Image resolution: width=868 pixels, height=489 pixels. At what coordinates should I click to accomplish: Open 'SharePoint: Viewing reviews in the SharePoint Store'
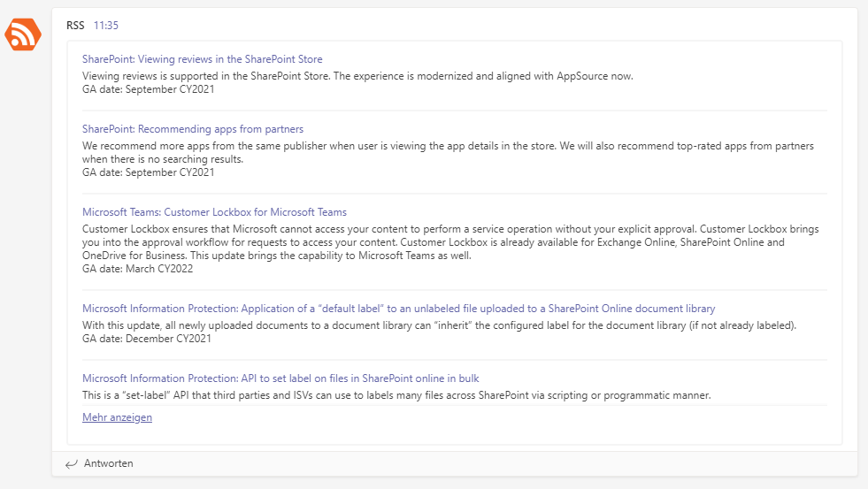(202, 59)
